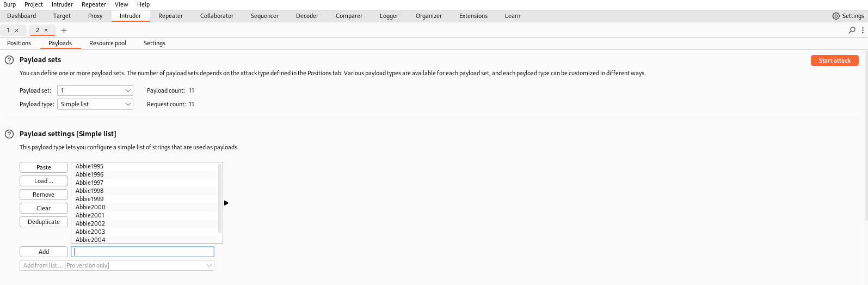Select the Payloads sub-tab
The image size is (868, 285).
(60, 43)
